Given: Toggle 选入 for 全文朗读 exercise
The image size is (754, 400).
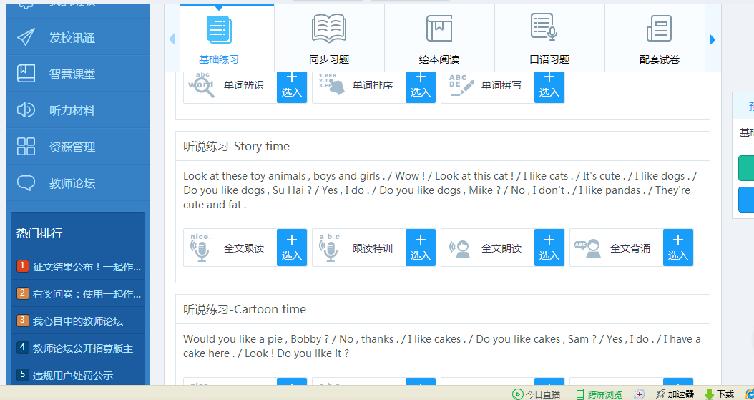Looking at the screenshot, I should 548,248.
